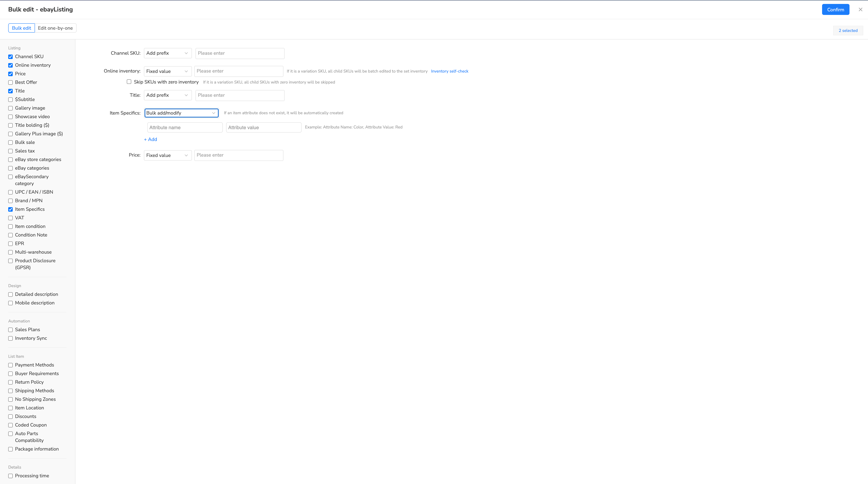The width and height of the screenshot is (868, 484).
Task: Check the Sales tax option
Action: pos(10,151)
